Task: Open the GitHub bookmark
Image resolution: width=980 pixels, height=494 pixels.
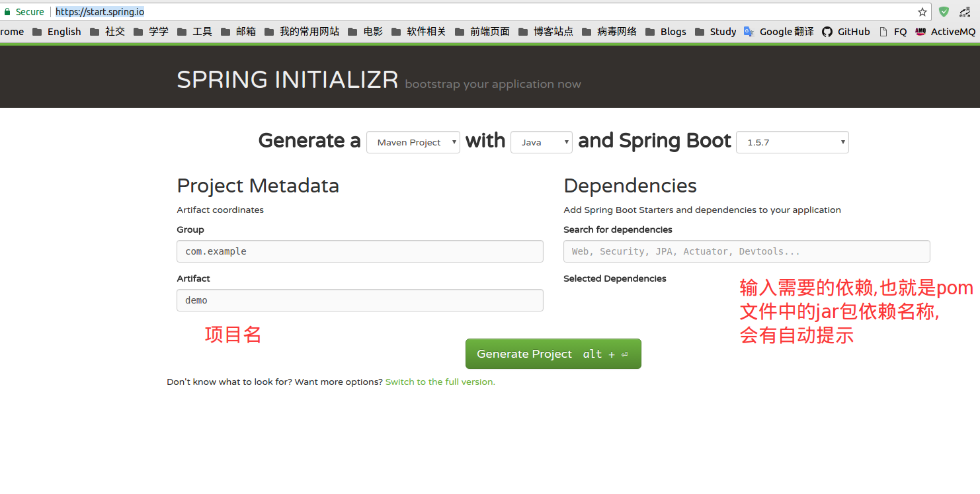Action: tap(846, 32)
